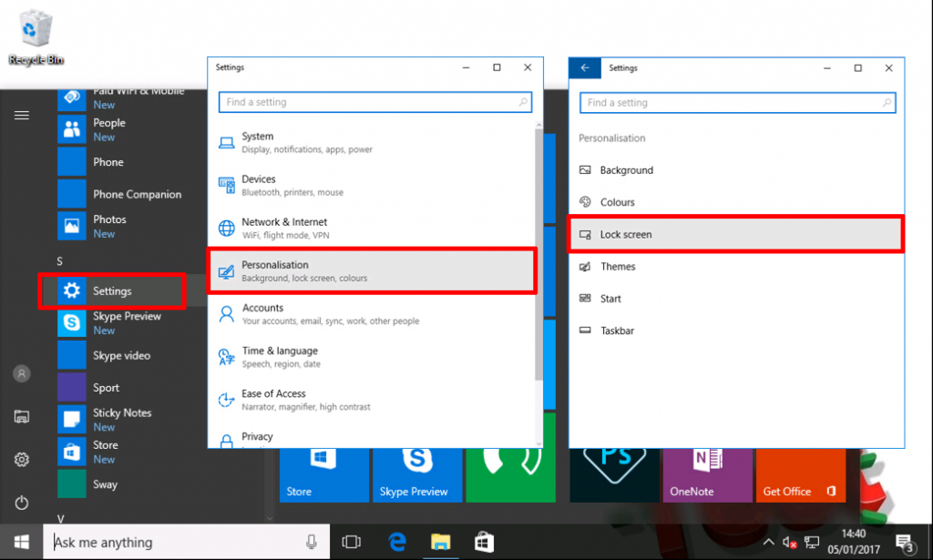This screenshot has height=560, width=933.
Task: Expand hidden icons in the system tray
Action: coord(768,542)
